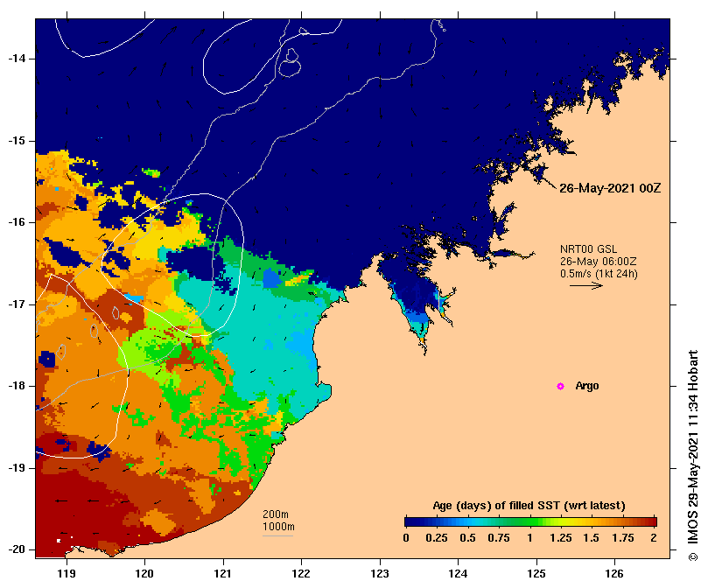Click the colorbar tick label 0.5
This screenshot has width=708, height=588.
coord(468,538)
